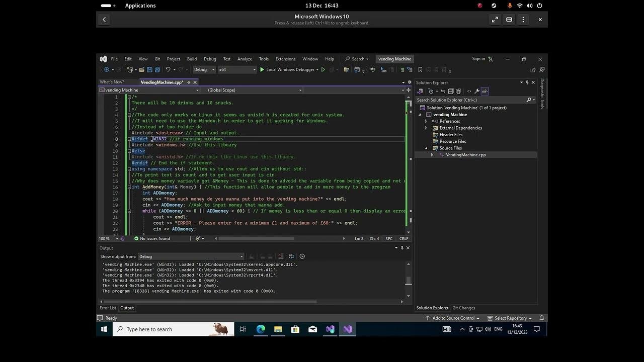Click the No issues found indicator
The height and width of the screenshot is (362, 644).
point(152,239)
